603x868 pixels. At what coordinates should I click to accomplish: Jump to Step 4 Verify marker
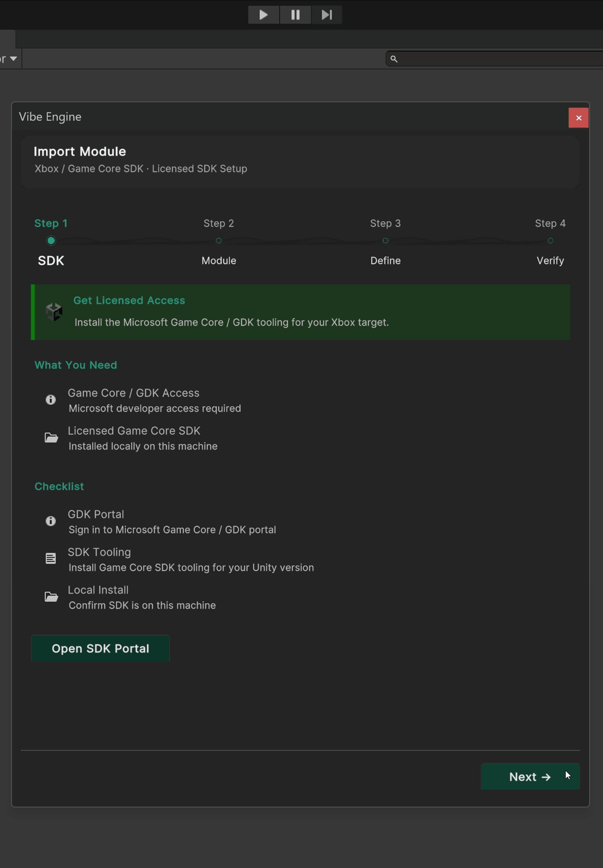550,241
